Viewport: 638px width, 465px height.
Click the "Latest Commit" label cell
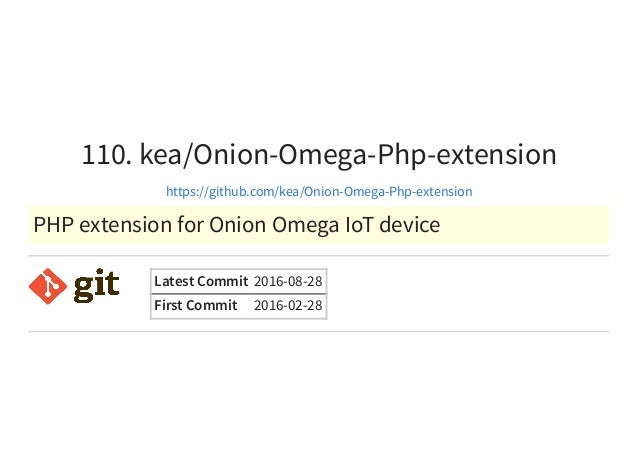point(201,281)
